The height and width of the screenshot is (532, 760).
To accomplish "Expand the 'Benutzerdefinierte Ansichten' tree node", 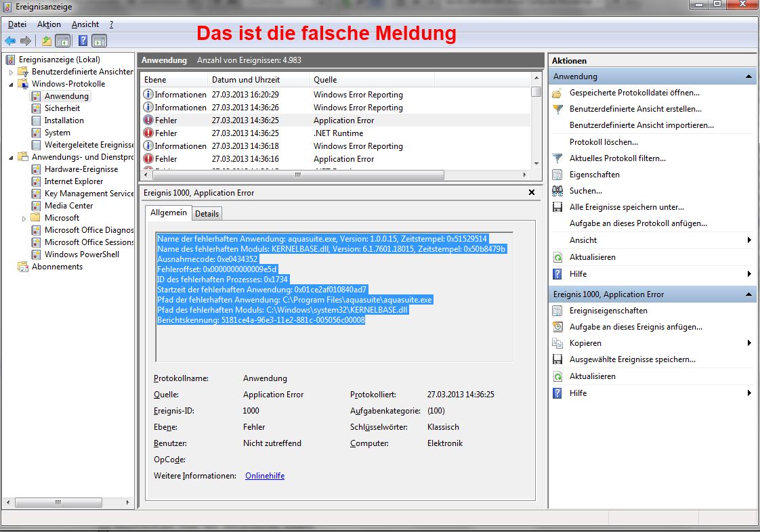I will (11, 72).
